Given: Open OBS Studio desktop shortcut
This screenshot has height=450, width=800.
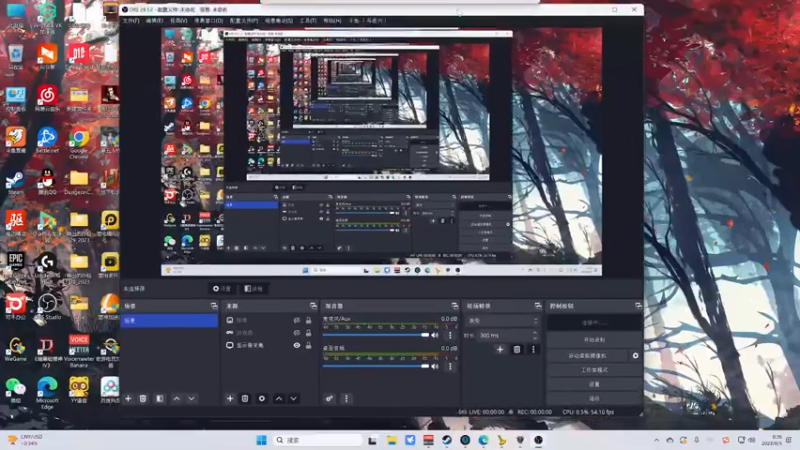Looking at the screenshot, I should [x=47, y=307].
